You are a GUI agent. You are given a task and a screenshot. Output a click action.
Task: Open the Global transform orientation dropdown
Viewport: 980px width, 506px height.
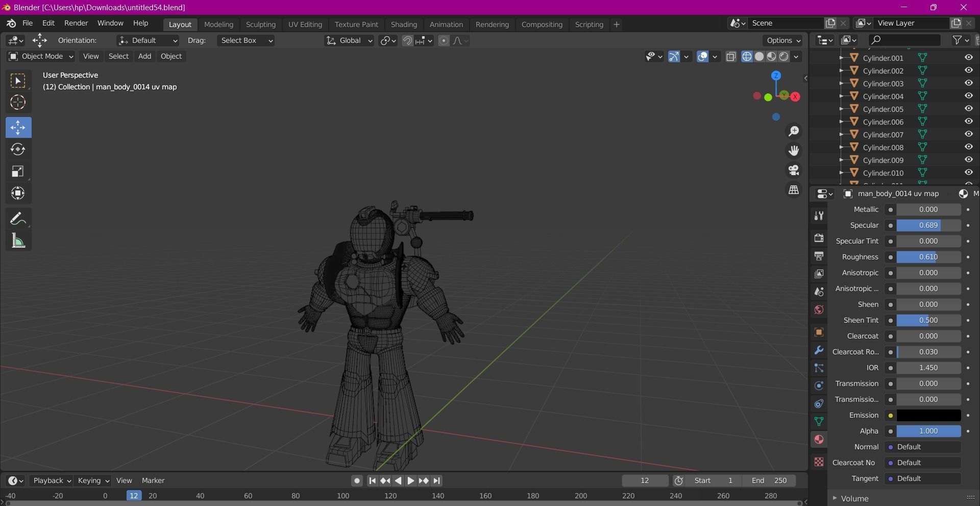[x=350, y=40]
